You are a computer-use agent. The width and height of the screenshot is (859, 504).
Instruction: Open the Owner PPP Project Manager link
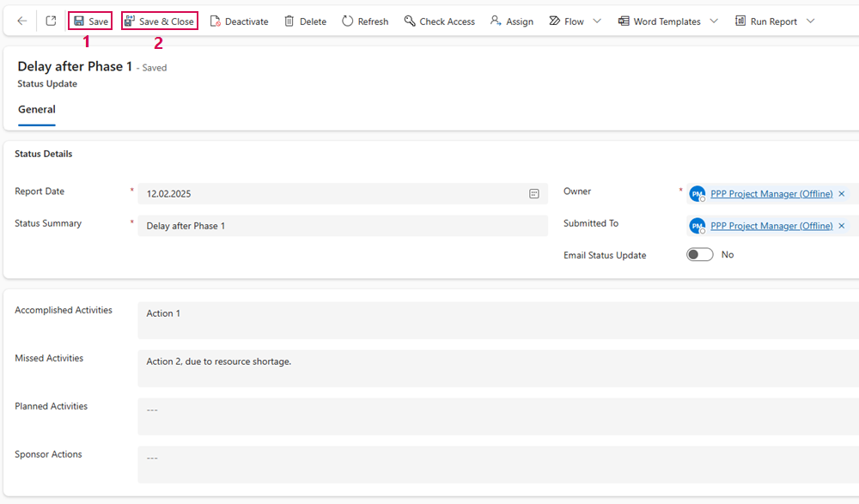coord(771,194)
